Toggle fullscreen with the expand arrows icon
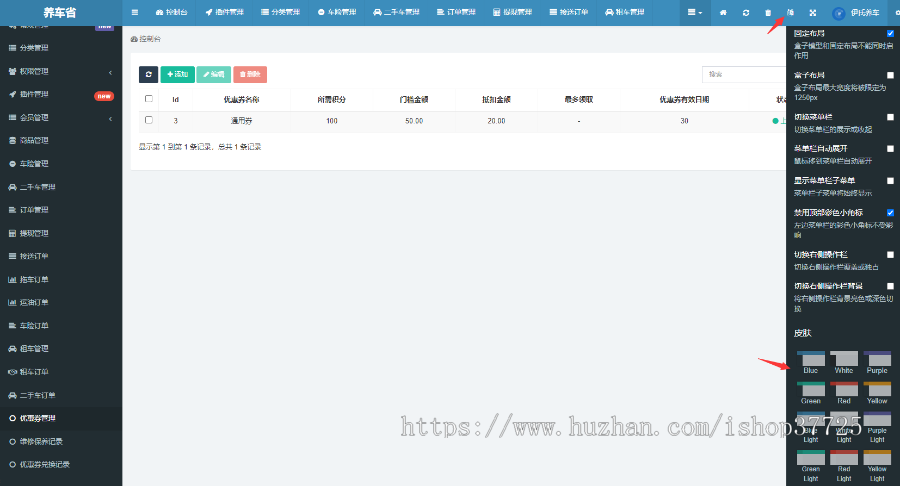The width and height of the screenshot is (900, 486). tap(813, 12)
